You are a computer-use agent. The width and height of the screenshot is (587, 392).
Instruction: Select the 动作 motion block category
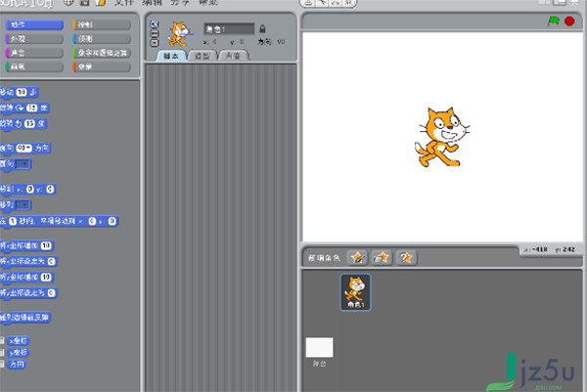tap(34, 24)
